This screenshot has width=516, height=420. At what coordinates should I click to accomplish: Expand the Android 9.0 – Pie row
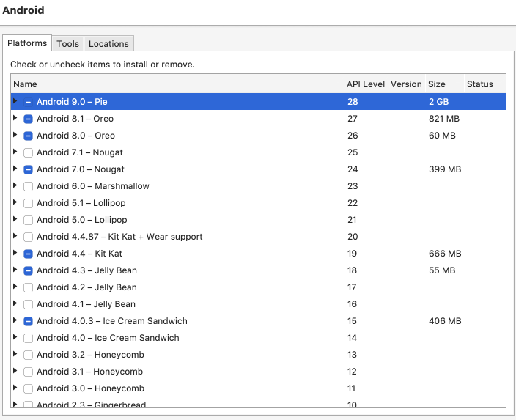click(x=15, y=100)
